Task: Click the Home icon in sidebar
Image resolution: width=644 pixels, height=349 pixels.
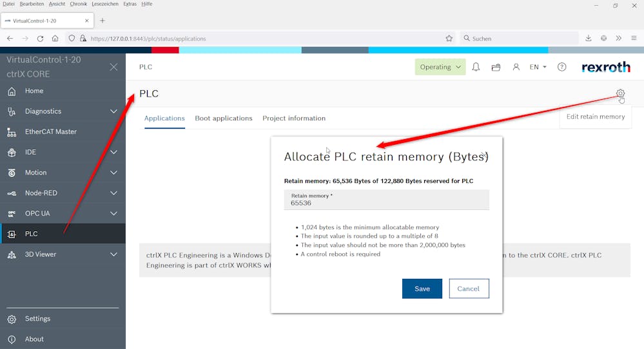Action: coord(12,91)
